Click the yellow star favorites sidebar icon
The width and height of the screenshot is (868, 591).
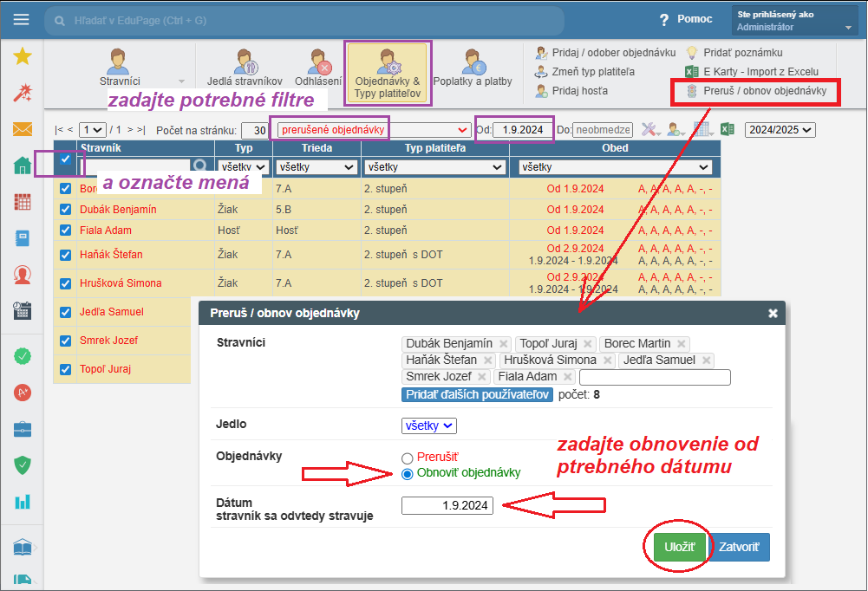pos(22,57)
